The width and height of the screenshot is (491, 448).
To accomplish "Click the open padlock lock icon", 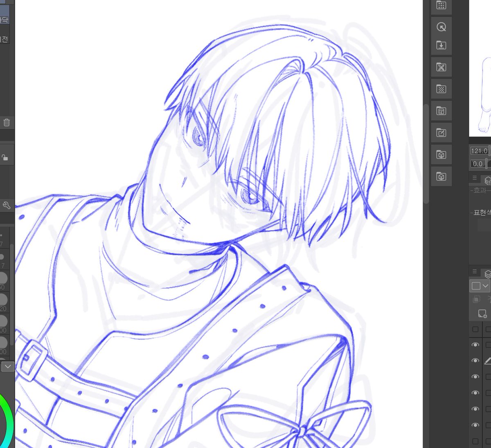I will [x=5, y=157].
